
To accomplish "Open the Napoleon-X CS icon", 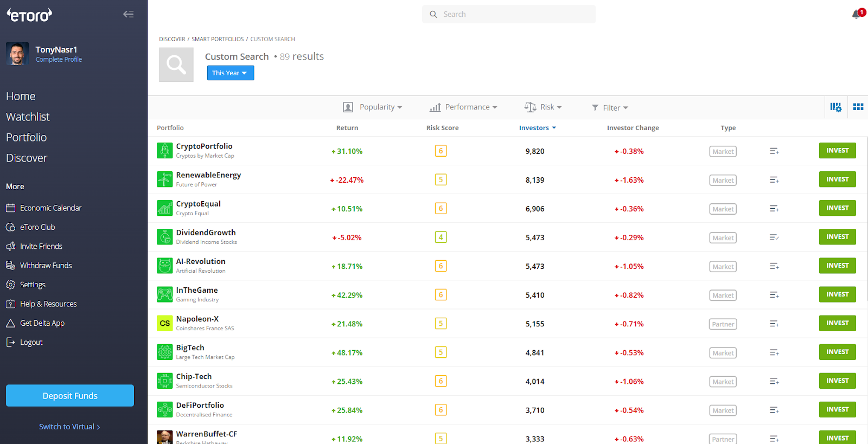I will point(164,323).
